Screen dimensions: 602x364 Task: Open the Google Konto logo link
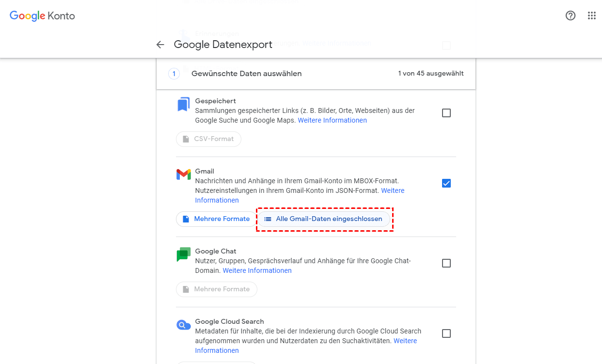42,16
